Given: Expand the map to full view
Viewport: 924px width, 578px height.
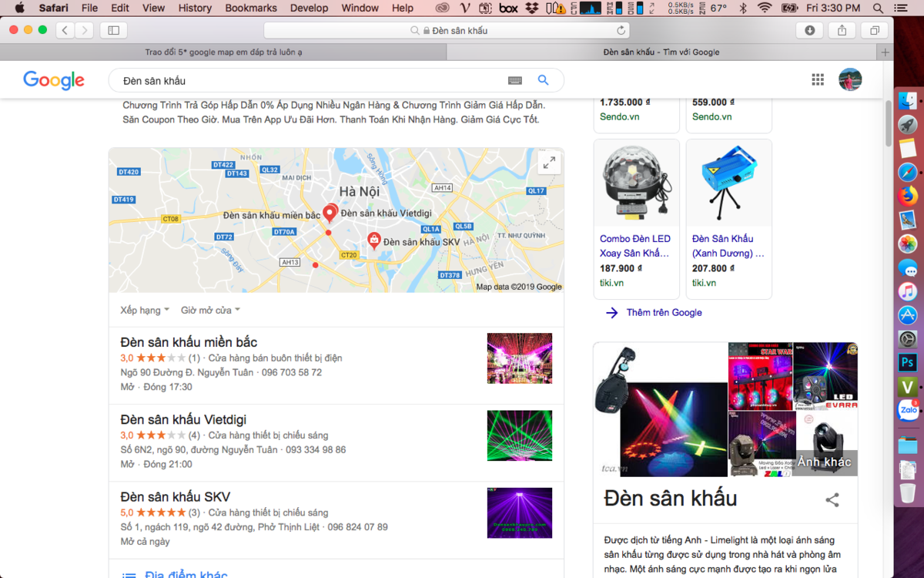Looking at the screenshot, I should 549,163.
